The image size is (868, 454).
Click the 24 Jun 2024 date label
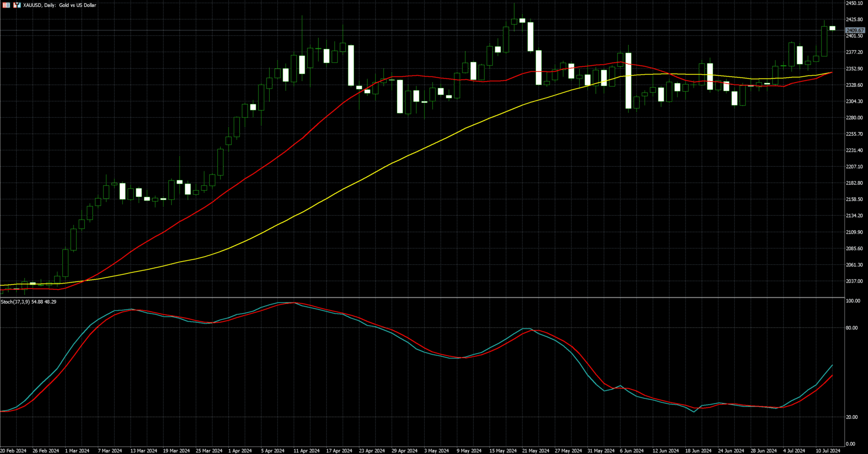tap(731, 451)
